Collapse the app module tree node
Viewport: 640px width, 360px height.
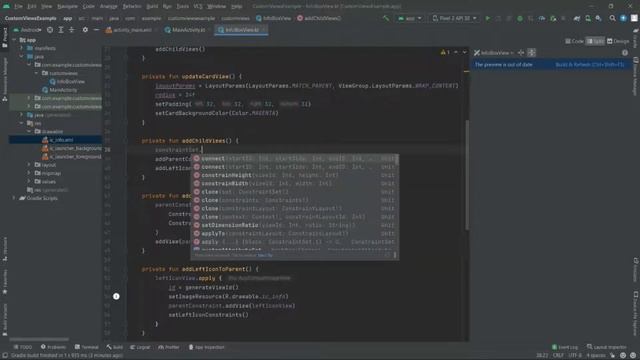click(x=14, y=40)
